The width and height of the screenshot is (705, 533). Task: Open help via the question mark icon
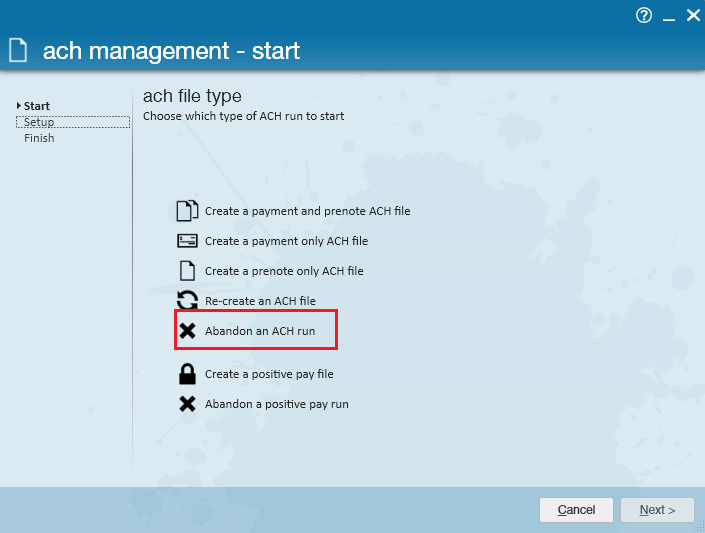click(x=644, y=16)
